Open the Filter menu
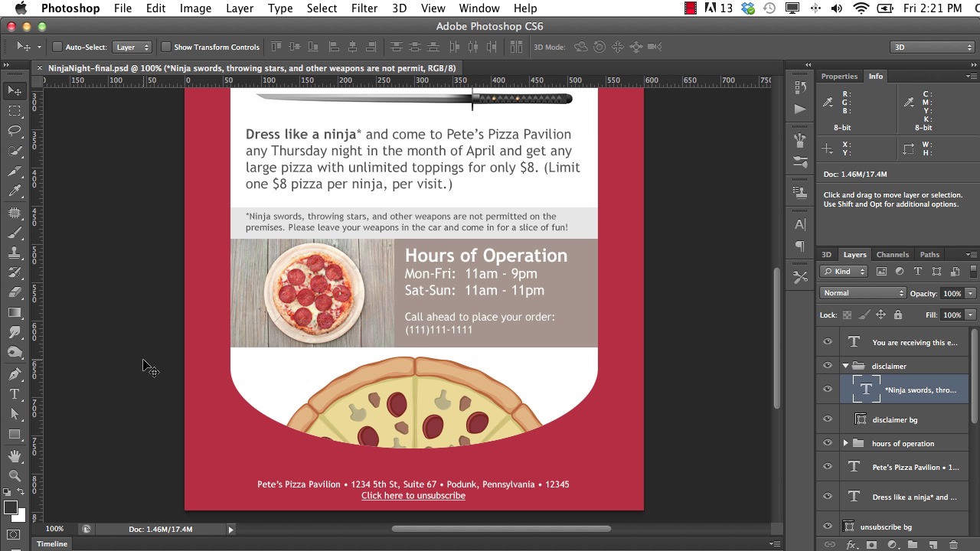The width and height of the screenshot is (980, 551). 364,8
